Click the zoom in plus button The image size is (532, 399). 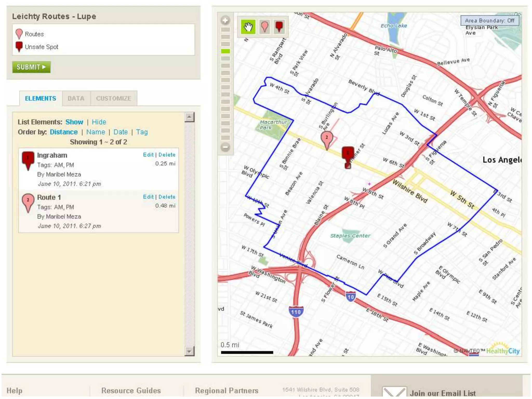[225, 20]
